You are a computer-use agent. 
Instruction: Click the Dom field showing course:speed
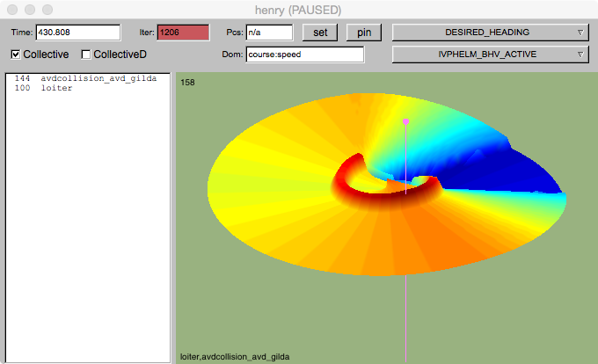tap(304, 55)
